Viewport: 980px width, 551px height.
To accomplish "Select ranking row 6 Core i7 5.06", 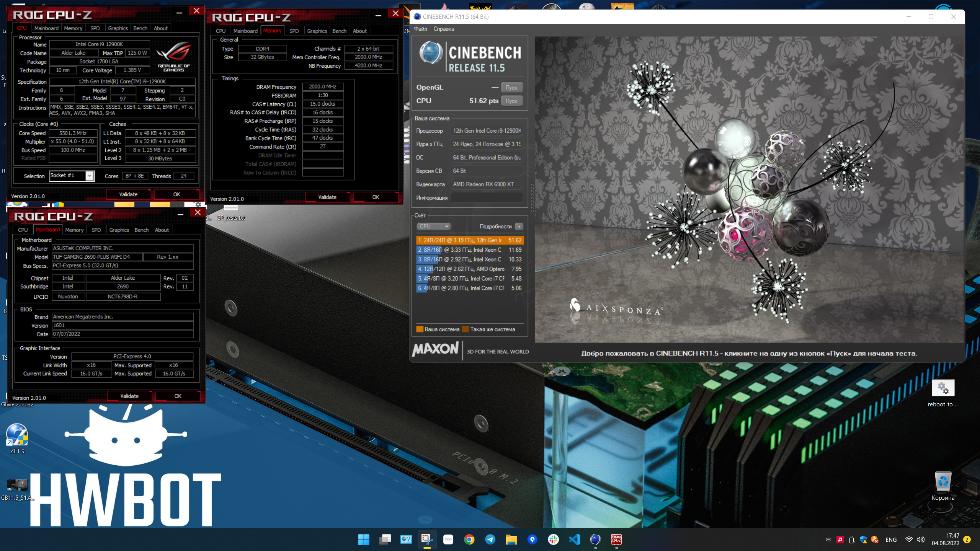I will coord(470,288).
